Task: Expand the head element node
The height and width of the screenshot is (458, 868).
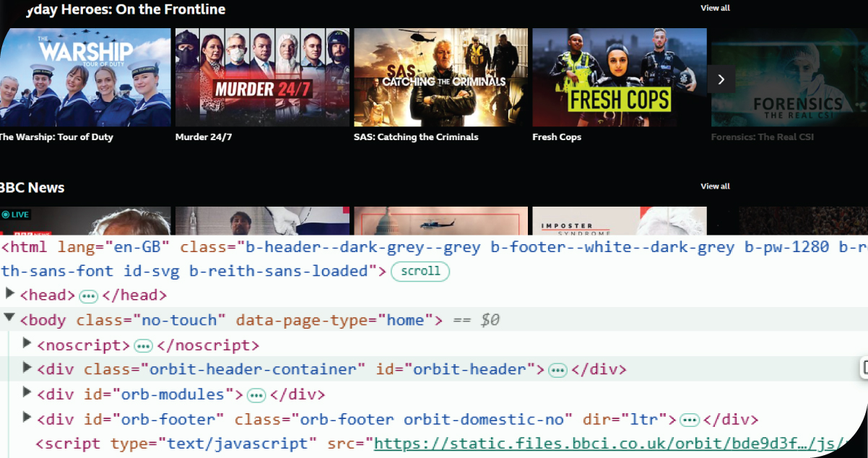Action: (10, 293)
